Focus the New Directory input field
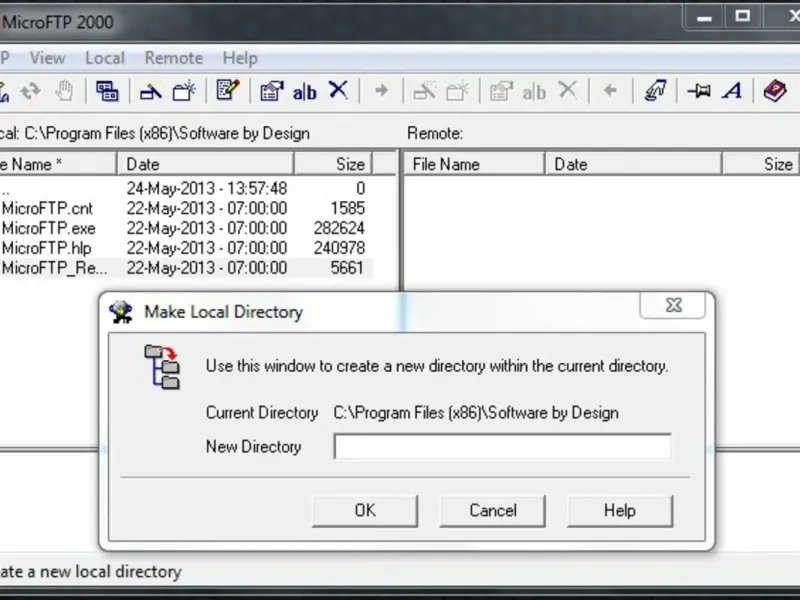Image resolution: width=800 pixels, height=600 pixels. (x=503, y=446)
